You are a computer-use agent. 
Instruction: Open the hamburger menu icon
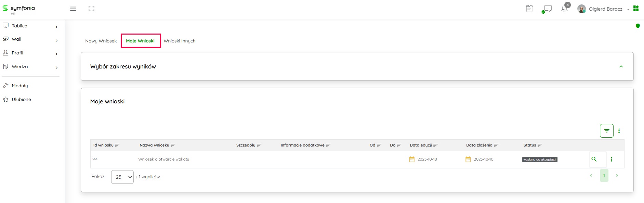[73, 9]
